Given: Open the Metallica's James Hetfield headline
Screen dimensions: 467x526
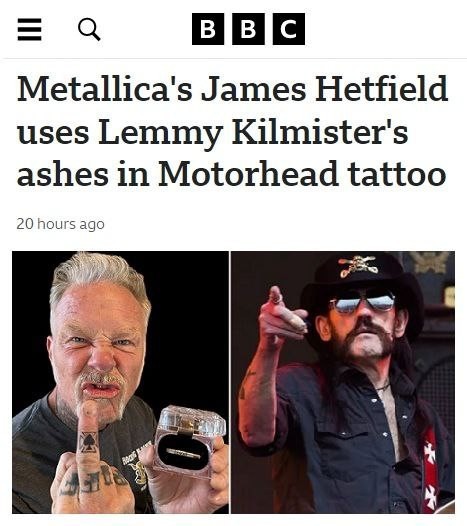Looking at the screenshot, I should tap(232, 131).
